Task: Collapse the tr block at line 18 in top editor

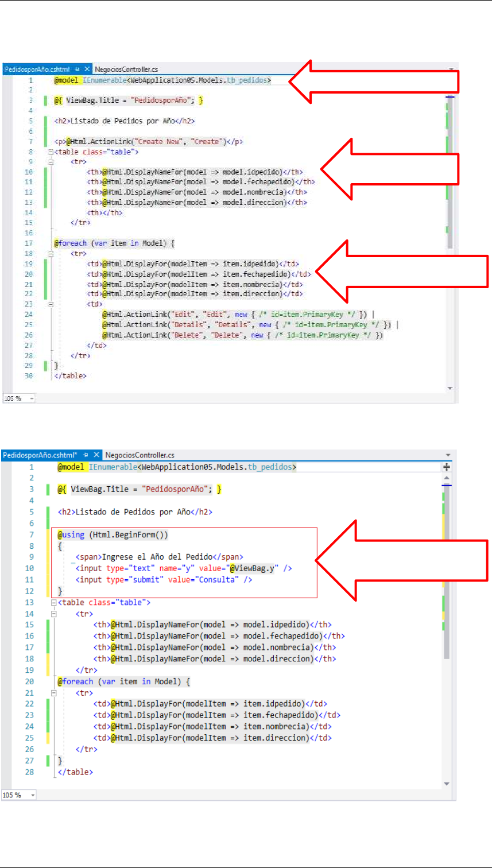Action: (51, 253)
